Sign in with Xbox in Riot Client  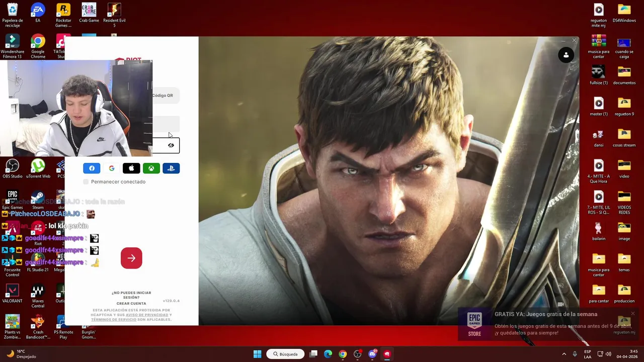click(x=151, y=168)
